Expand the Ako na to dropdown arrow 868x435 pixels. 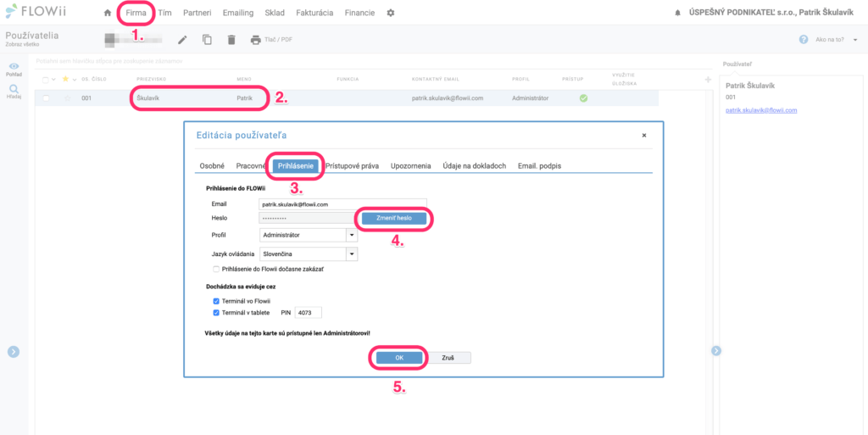pyautogui.click(x=854, y=40)
